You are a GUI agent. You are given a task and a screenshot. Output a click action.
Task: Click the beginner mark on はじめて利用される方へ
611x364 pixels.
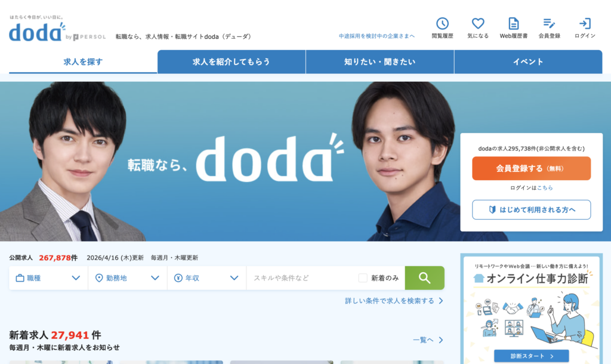click(492, 209)
